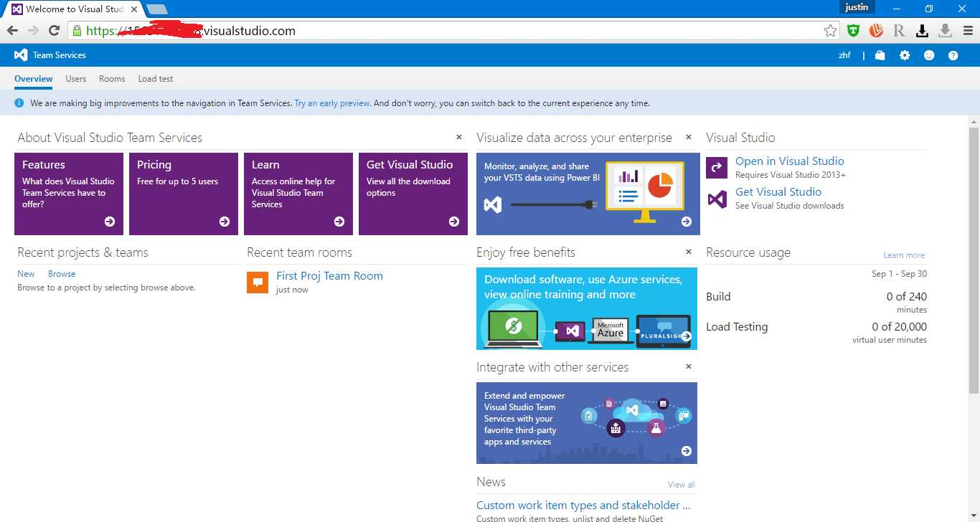
Task: Open the free benefits Azure banner
Action: coord(587,308)
